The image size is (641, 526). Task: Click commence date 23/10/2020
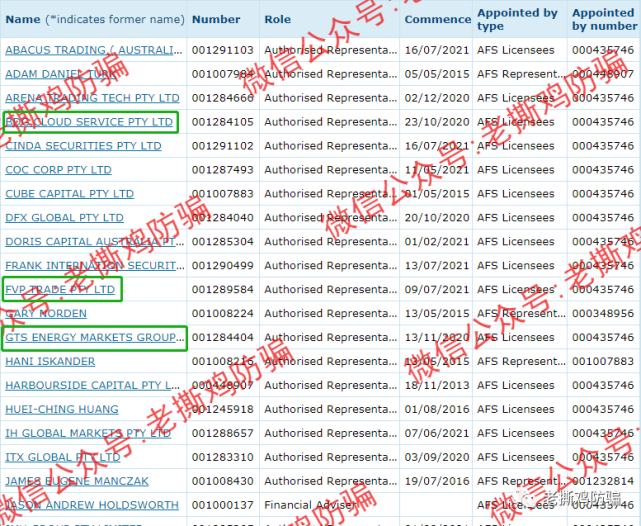coord(437,122)
